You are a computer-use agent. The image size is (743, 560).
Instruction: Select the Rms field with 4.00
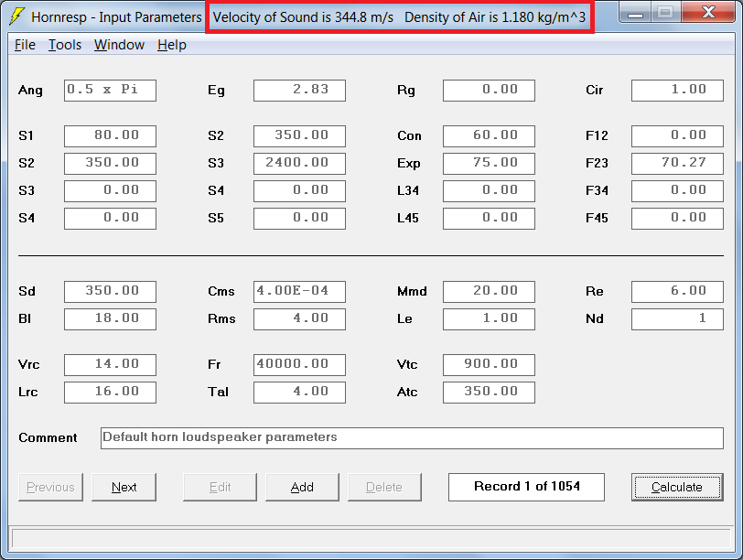tap(299, 319)
